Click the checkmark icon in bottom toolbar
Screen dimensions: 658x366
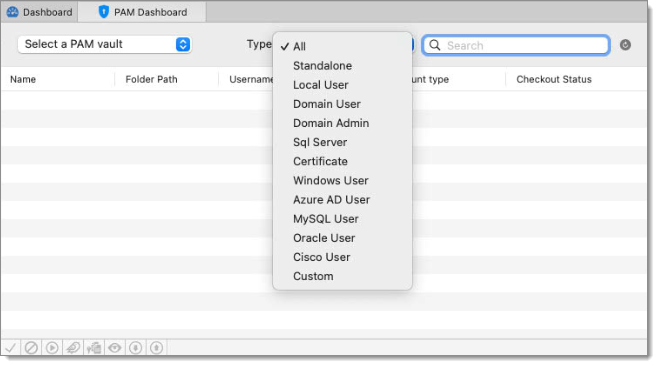click(x=10, y=348)
